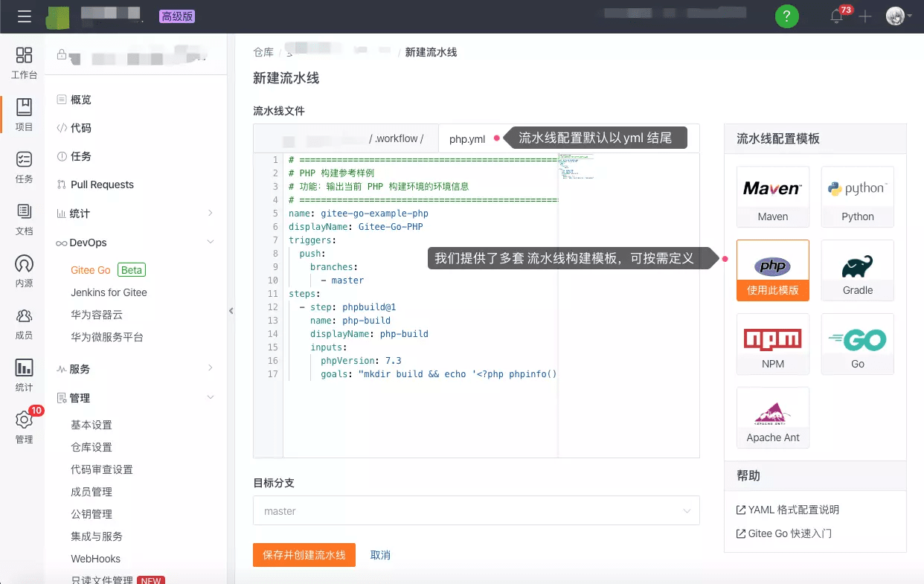This screenshot has width=924, height=584.
Task: Click the 仓库 breadcrumb link
Action: (263, 52)
